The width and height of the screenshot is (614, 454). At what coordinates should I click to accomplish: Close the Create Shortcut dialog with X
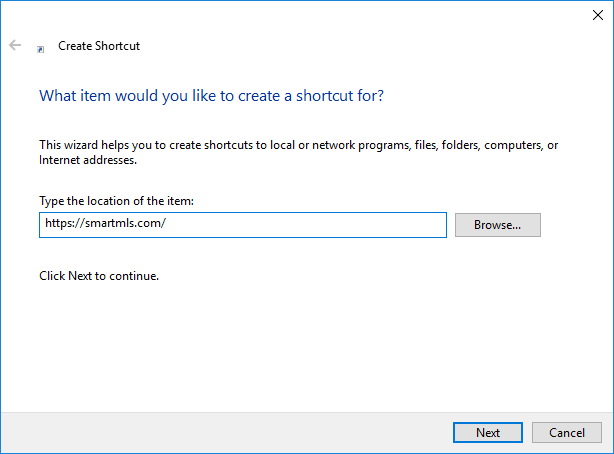coord(597,15)
